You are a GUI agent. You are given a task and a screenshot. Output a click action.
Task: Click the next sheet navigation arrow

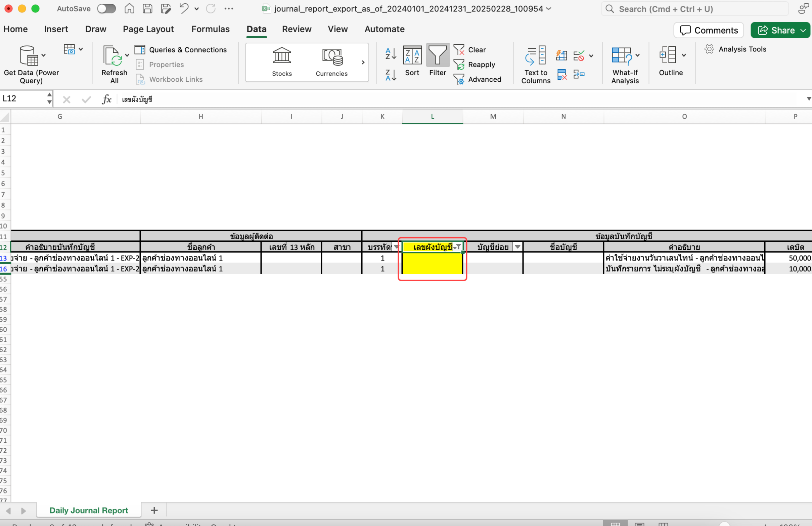[23, 511]
